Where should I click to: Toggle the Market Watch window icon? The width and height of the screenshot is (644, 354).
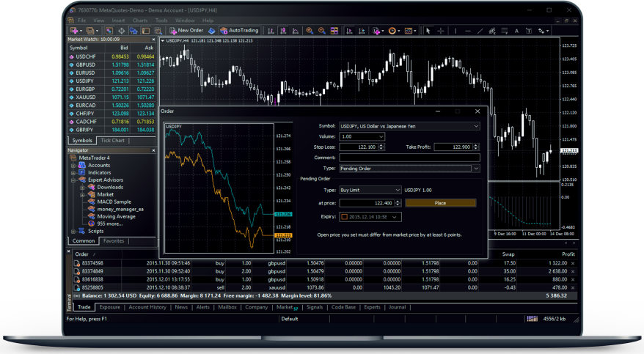[109, 31]
